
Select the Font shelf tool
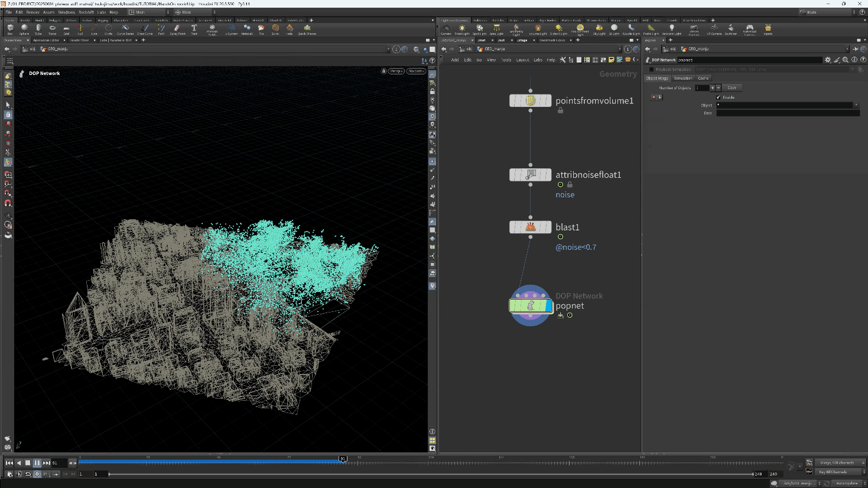[x=194, y=29]
